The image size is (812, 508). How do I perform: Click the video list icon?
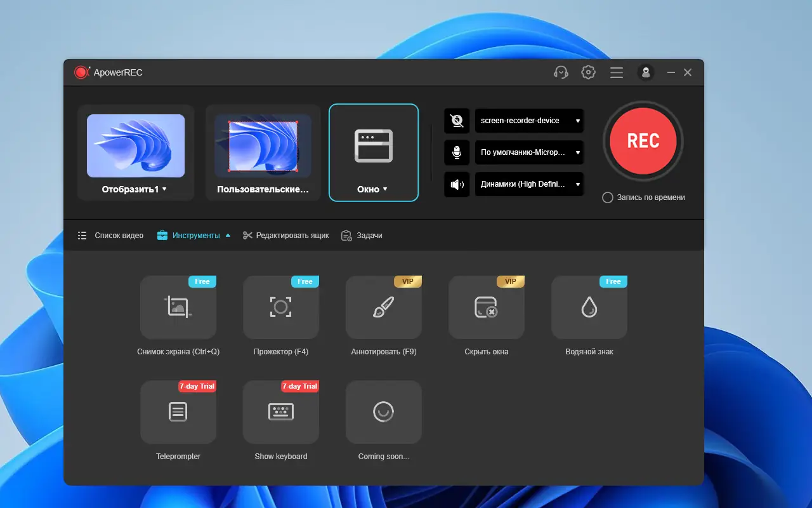(x=82, y=236)
